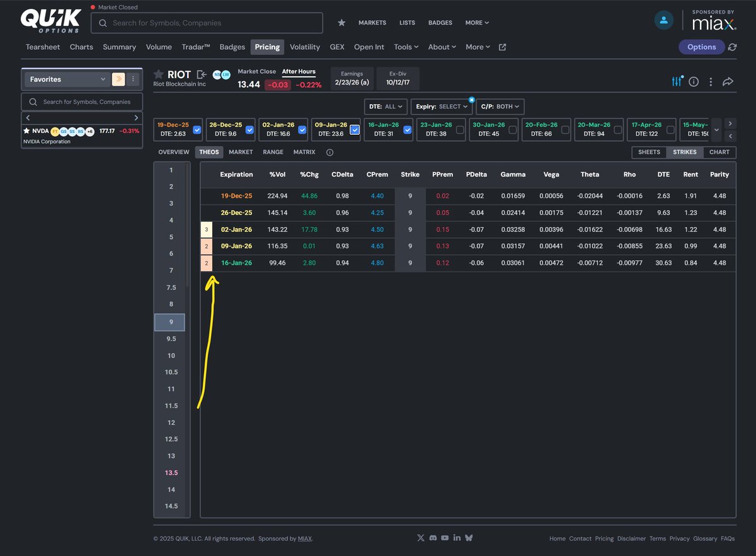Check the 23-Jan-26 expiry checkbox

(x=460, y=129)
